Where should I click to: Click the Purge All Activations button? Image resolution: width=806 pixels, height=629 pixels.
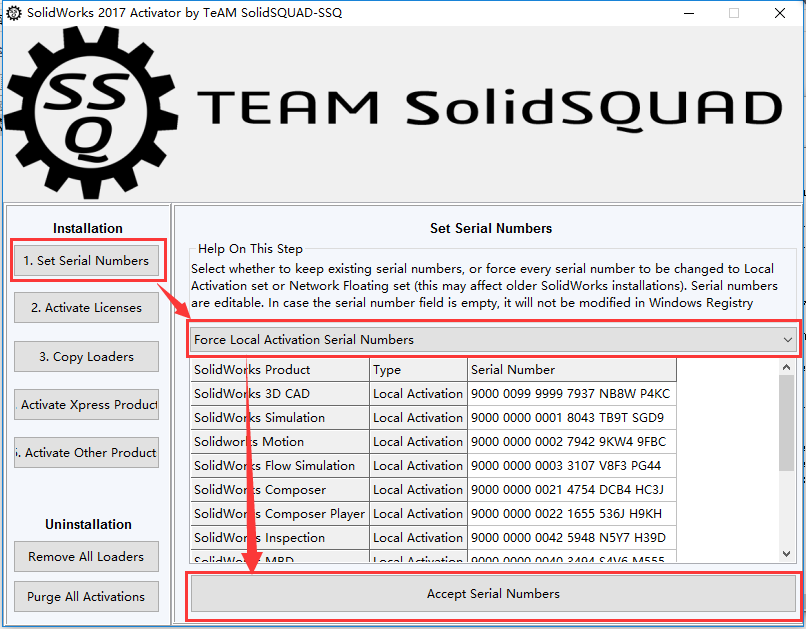[86, 597]
